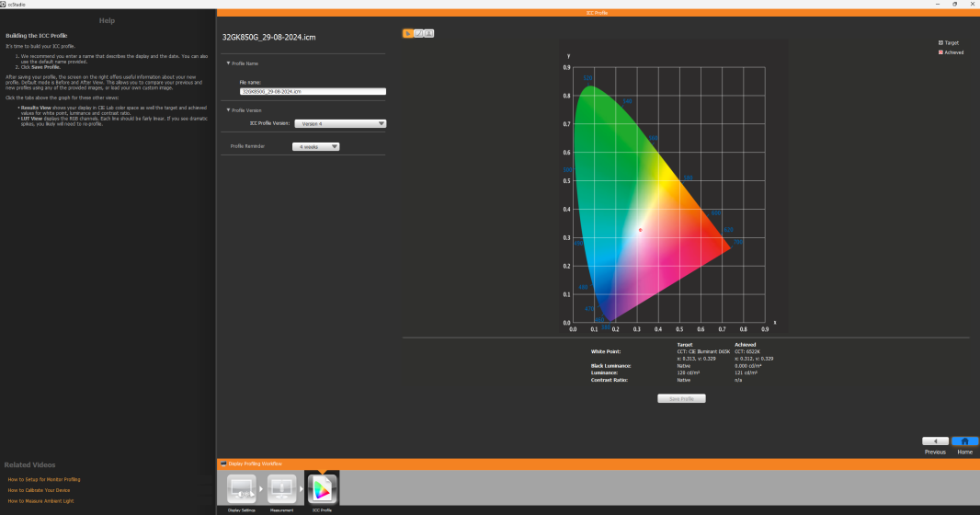Collapse the Profile Name section

tap(228, 63)
